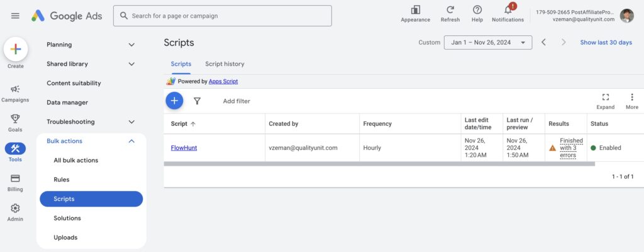The height and width of the screenshot is (252, 644).
Task: Open the date range dropdown
Action: (x=488, y=42)
